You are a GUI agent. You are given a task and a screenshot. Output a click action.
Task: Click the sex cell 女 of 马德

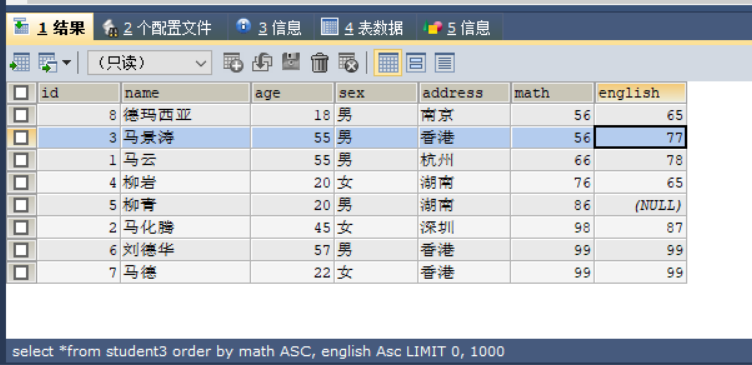pos(376,273)
